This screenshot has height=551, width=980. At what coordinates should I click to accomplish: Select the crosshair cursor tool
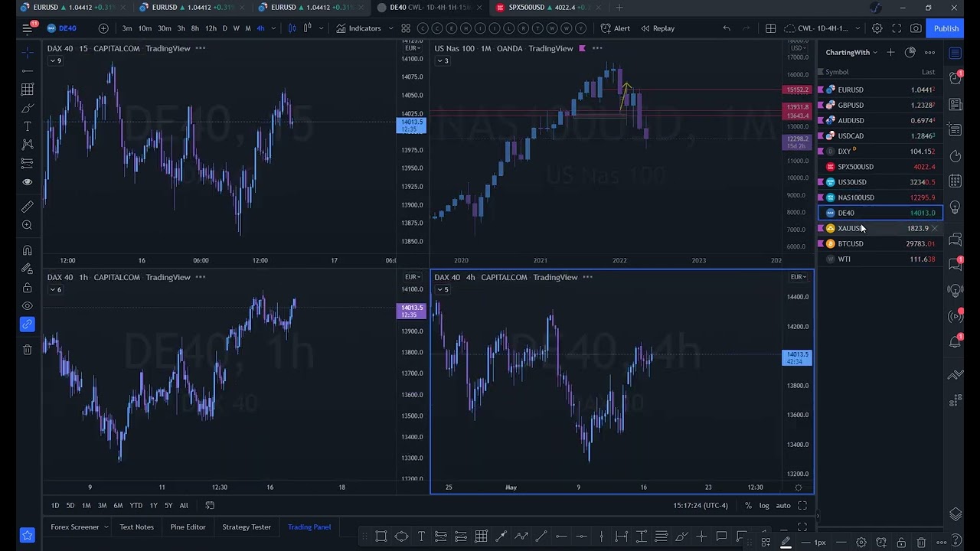coord(28,52)
